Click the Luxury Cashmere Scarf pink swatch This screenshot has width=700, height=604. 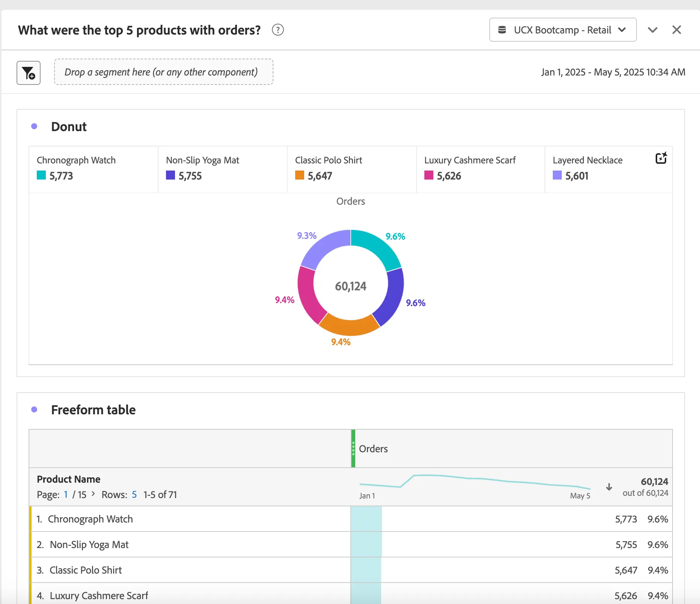[x=429, y=175]
